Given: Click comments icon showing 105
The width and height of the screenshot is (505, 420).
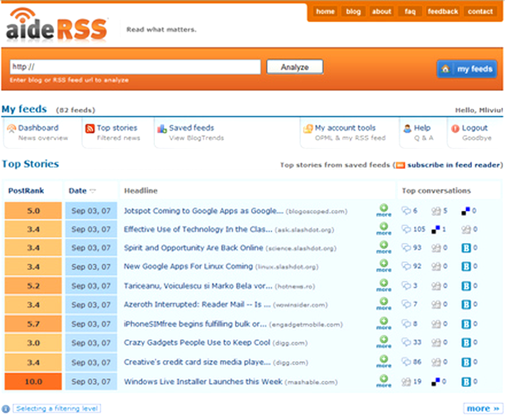Looking at the screenshot, I should click(x=406, y=229).
